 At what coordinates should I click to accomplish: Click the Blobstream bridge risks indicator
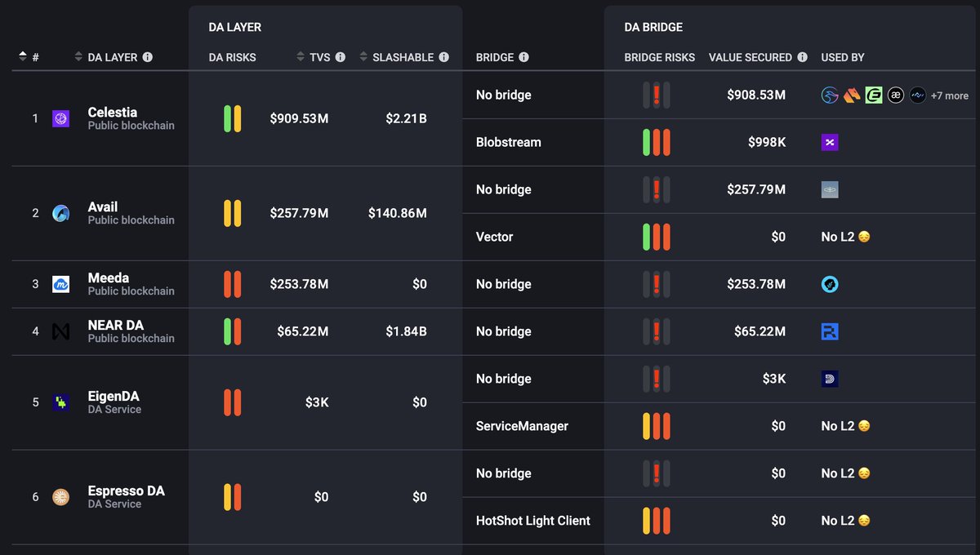(657, 142)
